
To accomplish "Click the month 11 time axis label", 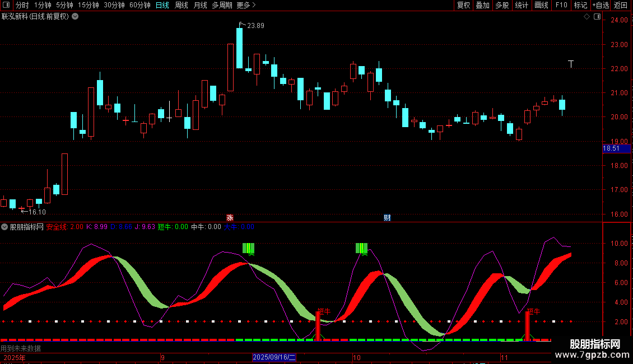I will pyautogui.click(x=504, y=358).
